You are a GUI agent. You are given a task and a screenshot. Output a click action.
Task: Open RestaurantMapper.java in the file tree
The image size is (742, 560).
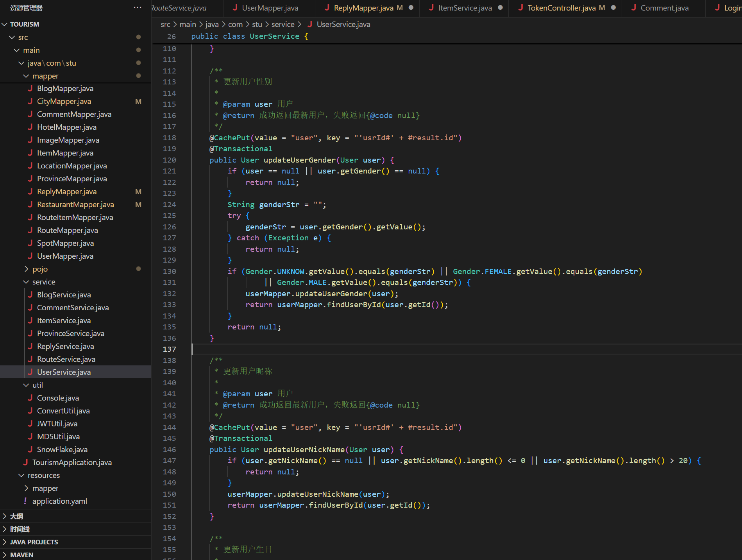(x=75, y=204)
